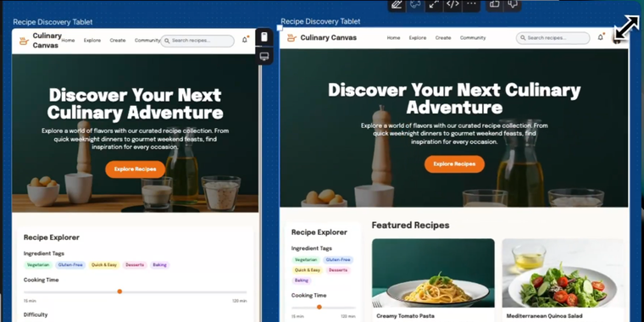Click Culinary Canvas brand name in right frame
Image resolution: width=644 pixels, height=322 pixels.
coord(329,38)
